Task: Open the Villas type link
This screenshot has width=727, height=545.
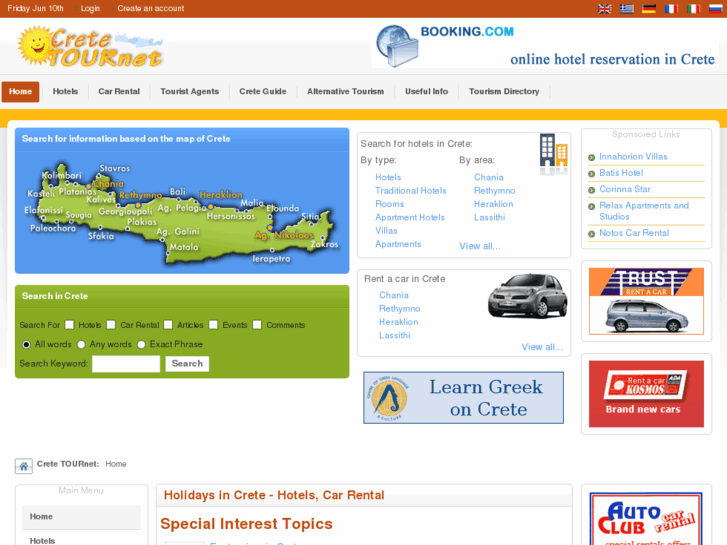Action: point(386,231)
